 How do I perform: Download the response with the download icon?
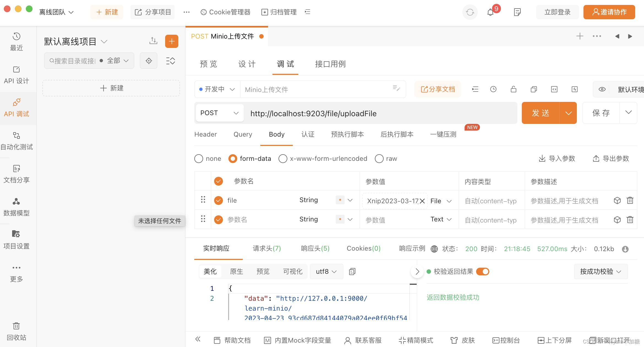(625, 249)
